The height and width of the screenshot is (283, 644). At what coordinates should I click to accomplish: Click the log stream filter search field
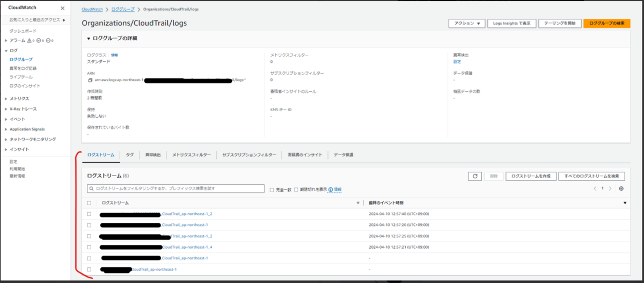coord(175,189)
